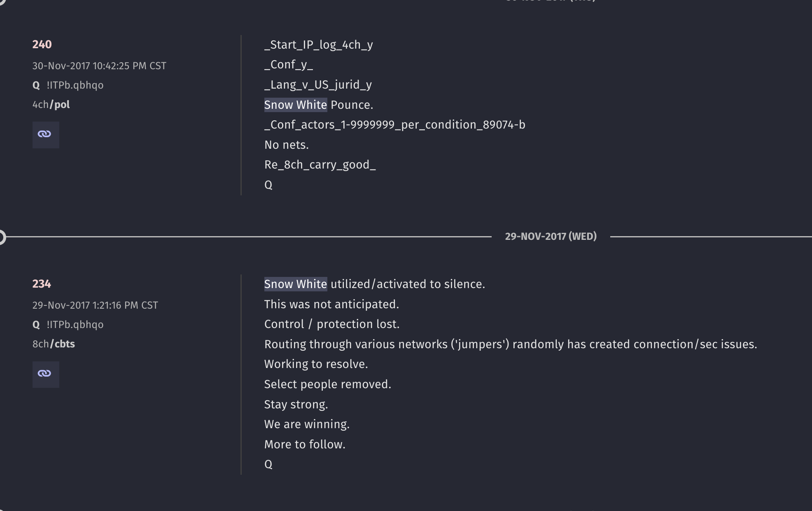Viewport: 812px width, 511px height.
Task: Click the 'Select people removed.' line
Action: point(328,384)
